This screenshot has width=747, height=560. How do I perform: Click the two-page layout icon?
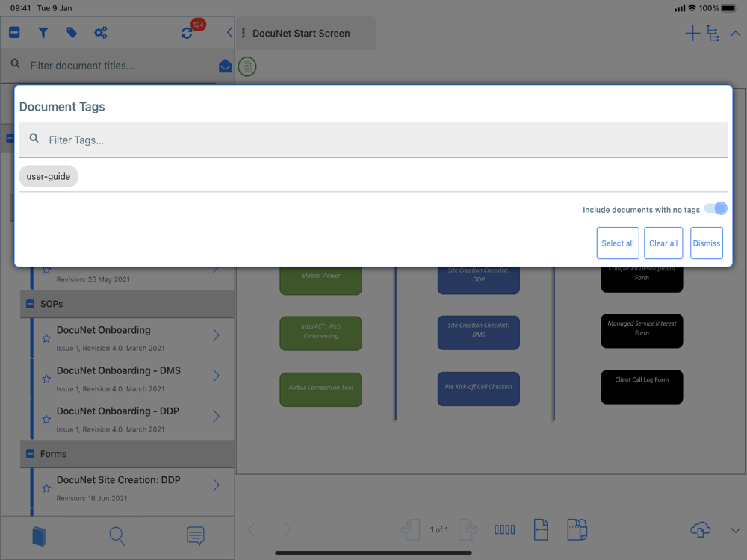click(x=577, y=529)
